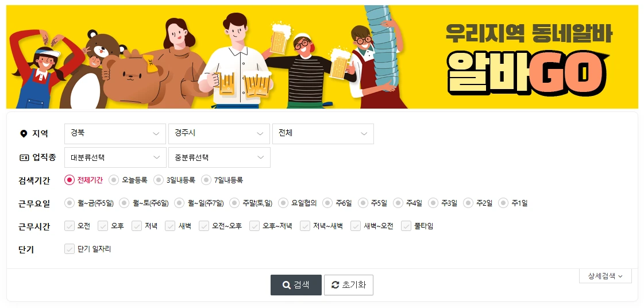Image resolution: width=644 pixels, height=308 pixels.
Task: Check the 오전 work time checkbox
Action: pyautogui.click(x=70, y=226)
